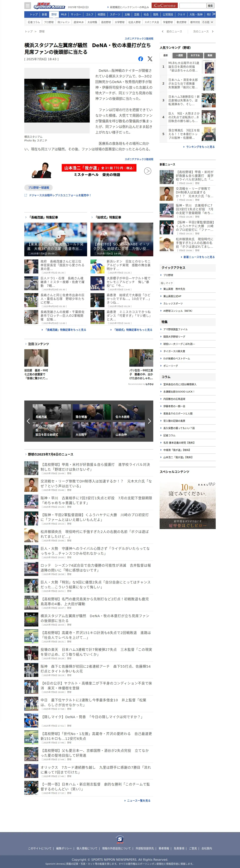Open 山本浩二「我が道」【有料】 link

[178, 458]
